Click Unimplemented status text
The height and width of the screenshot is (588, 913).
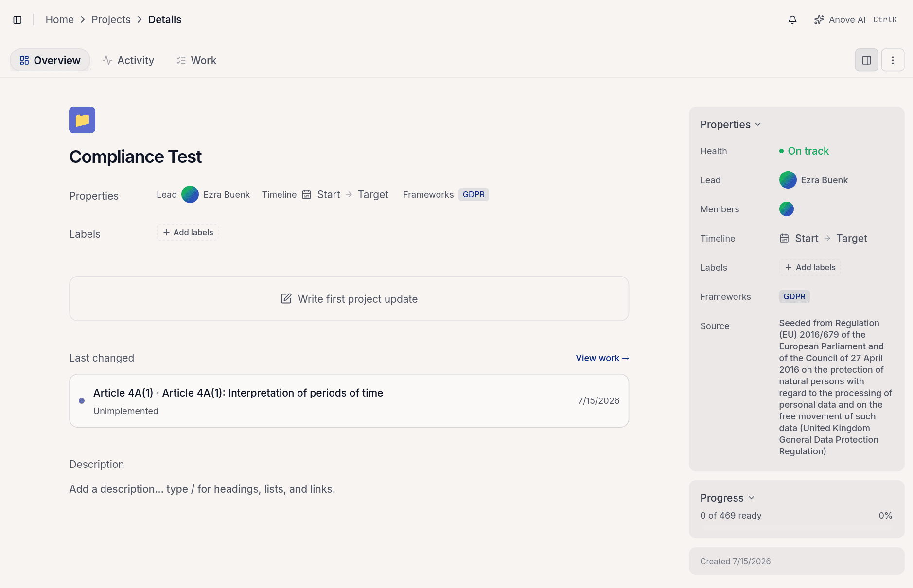126,411
